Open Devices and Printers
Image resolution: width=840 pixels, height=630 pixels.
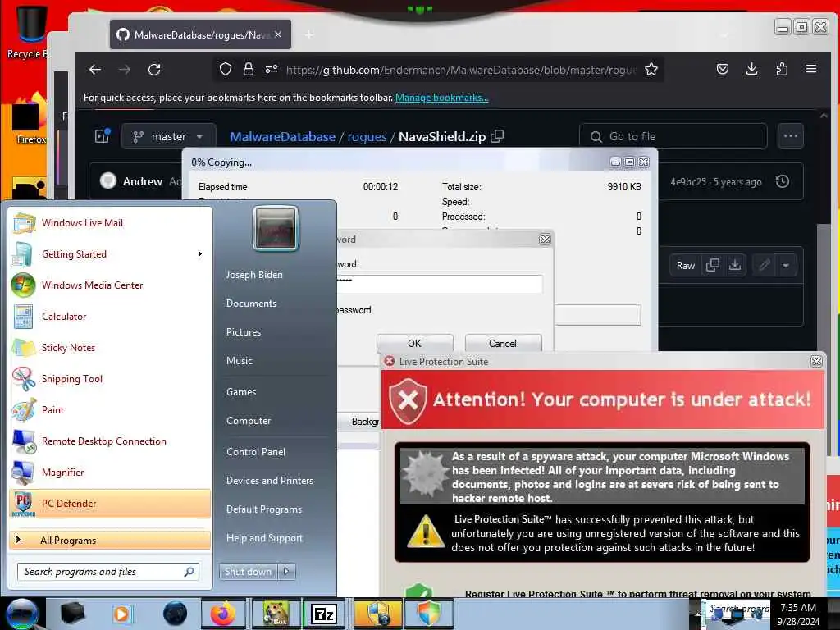269,481
